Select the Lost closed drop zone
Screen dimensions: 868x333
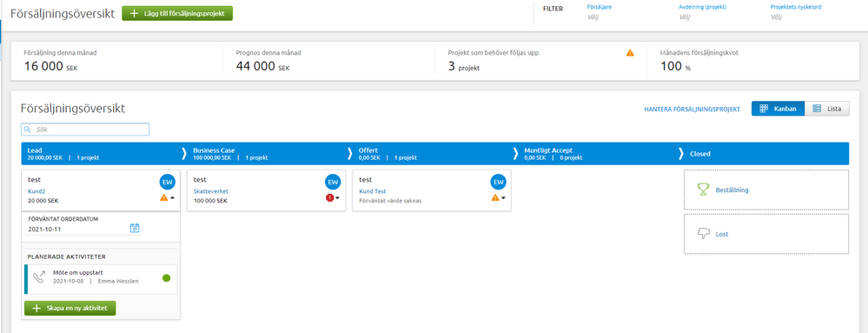point(766,234)
